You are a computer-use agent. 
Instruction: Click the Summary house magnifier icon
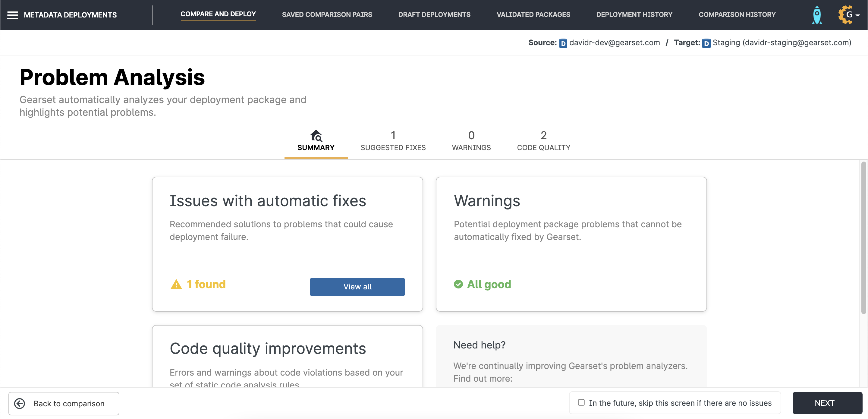[x=316, y=136]
